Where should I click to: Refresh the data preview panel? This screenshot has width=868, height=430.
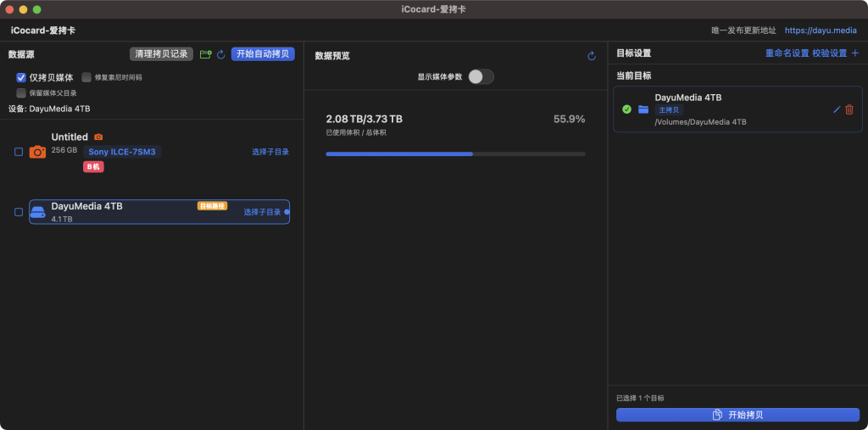[x=592, y=56]
